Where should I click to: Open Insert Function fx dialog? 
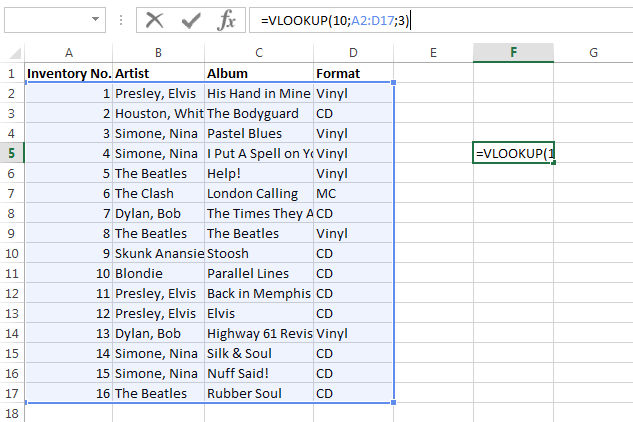pos(226,20)
